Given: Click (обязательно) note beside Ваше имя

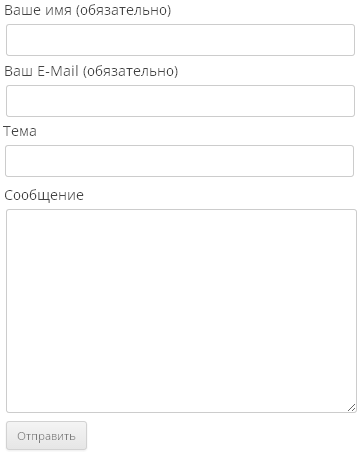Looking at the screenshot, I should [x=123, y=11].
